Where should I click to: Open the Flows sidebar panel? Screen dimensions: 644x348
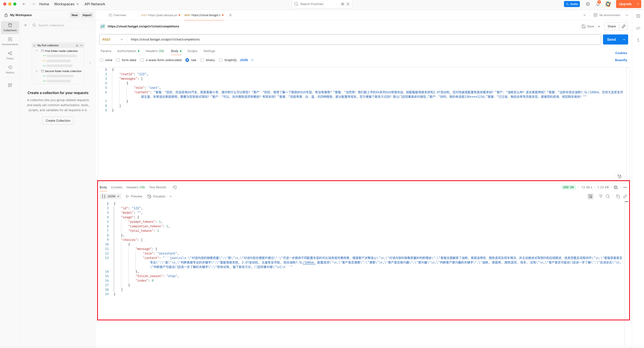[x=10, y=56]
